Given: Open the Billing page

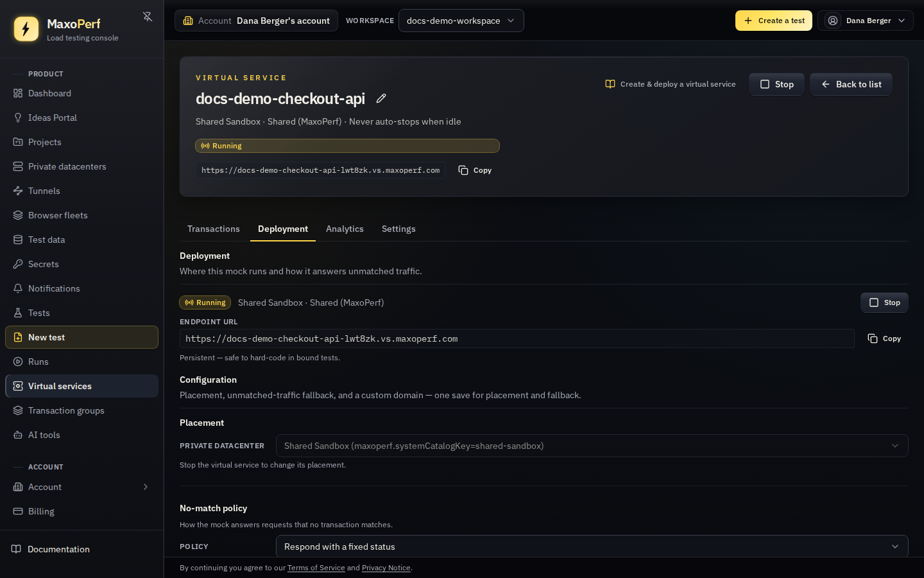Looking at the screenshot, I should 82,511.
